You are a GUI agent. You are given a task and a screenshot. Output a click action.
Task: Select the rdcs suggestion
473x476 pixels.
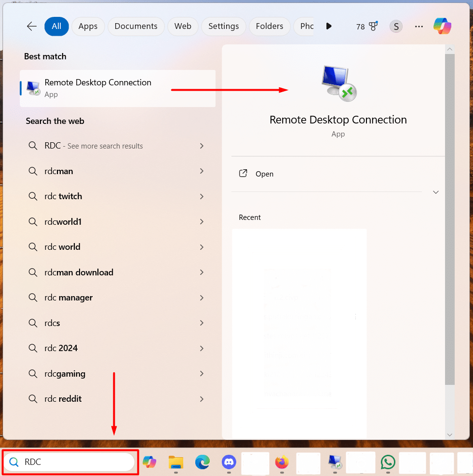click(118, 323)
